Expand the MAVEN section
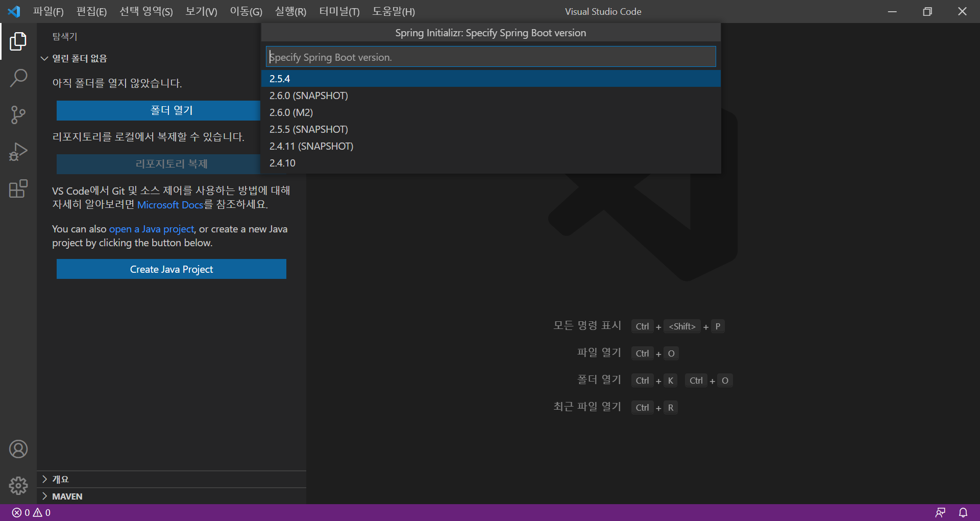 pyautogui.click(x=171, y=496)
